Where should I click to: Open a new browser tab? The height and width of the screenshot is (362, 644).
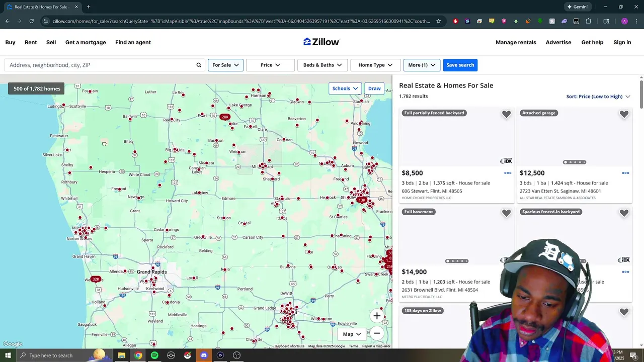pyautogui.click(x=89, y=7)
